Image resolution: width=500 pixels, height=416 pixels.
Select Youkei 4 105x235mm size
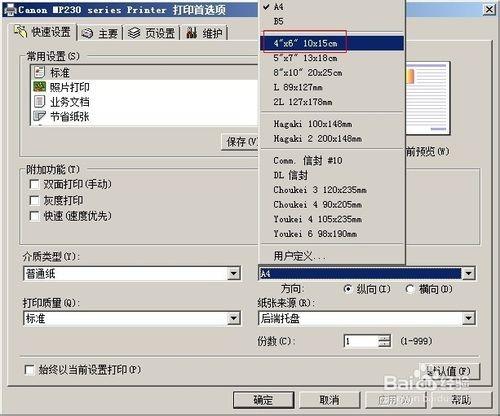pyautogui.click(x=332, y=219)
